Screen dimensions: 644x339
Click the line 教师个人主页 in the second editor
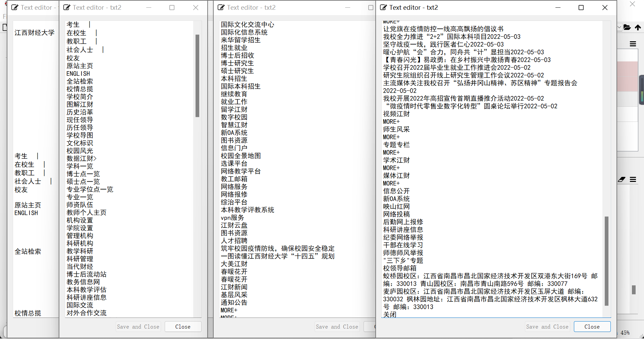coord(87,212)
